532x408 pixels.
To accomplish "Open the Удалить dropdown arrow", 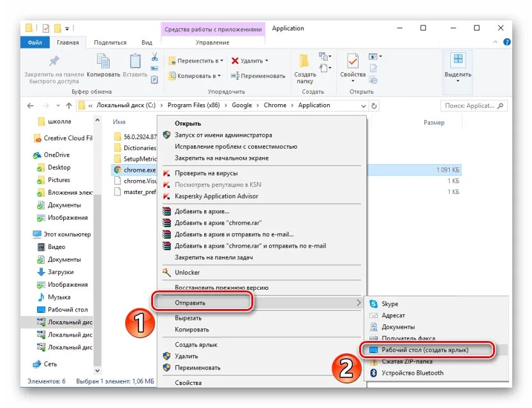I will [267, 61].
